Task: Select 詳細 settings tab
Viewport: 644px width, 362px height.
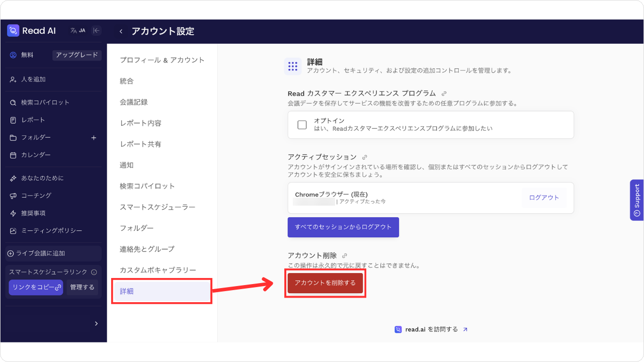Action: pyautogui.click(x=162, y=291)
